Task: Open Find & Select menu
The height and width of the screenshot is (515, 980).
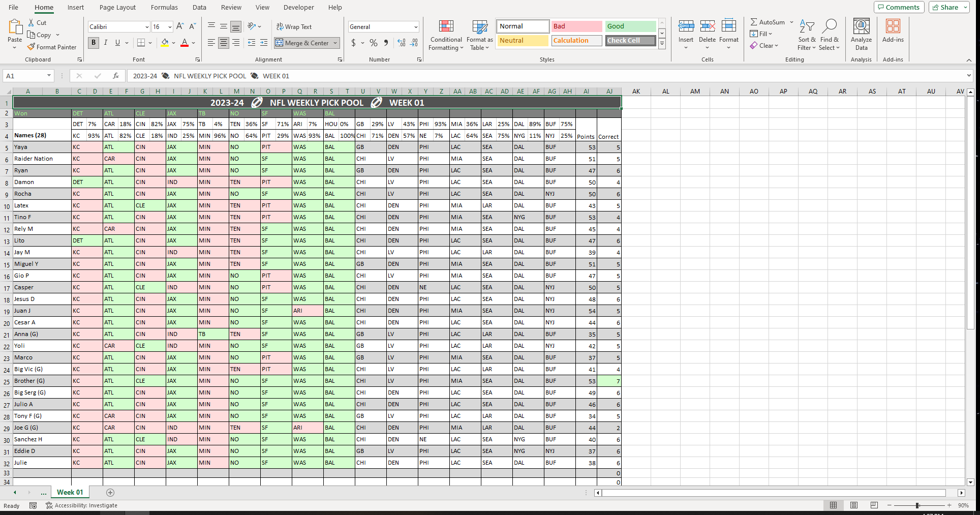Action: tap(829, 35)
